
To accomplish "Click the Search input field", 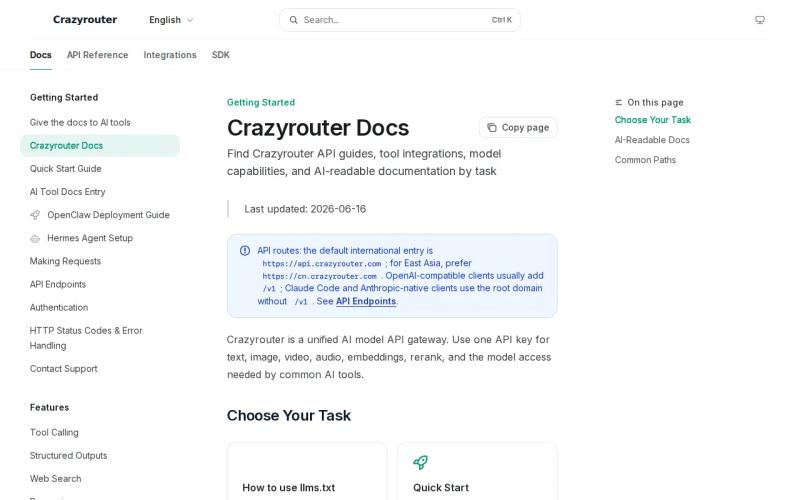I will pos(399,20).
